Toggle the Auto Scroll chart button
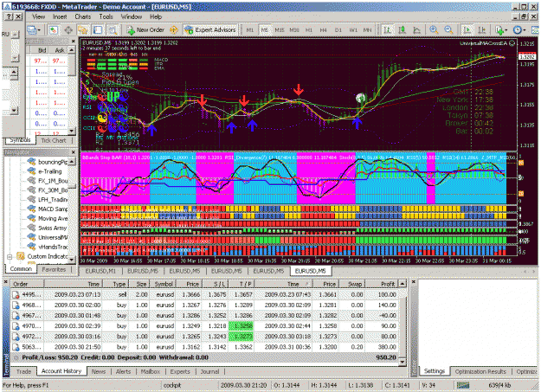The width and height of the screenshot is (541, 392). click(x=467, y=30)
